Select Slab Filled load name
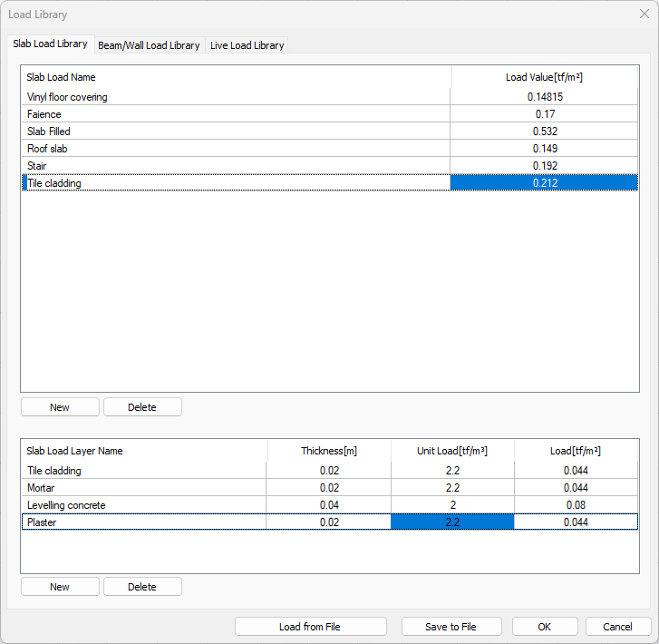This screenshot has height=644, width=659. [x=49, y=132]
